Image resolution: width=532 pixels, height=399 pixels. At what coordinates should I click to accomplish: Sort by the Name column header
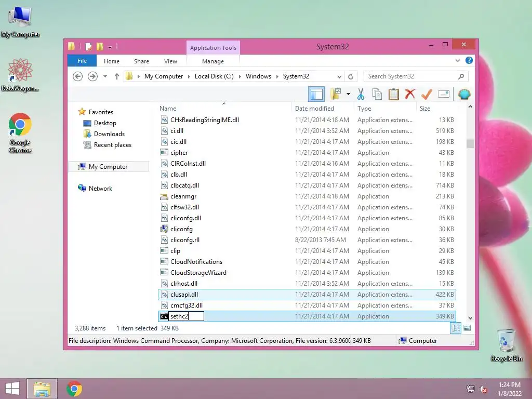168,109
